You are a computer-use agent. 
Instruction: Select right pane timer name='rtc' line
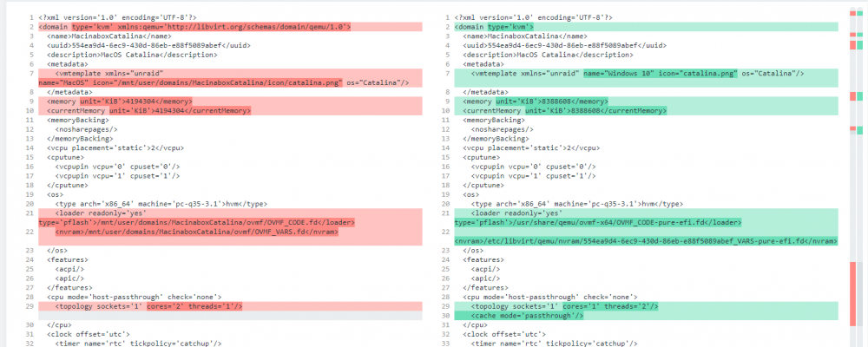pyautogui.click(x=554, y=344)
